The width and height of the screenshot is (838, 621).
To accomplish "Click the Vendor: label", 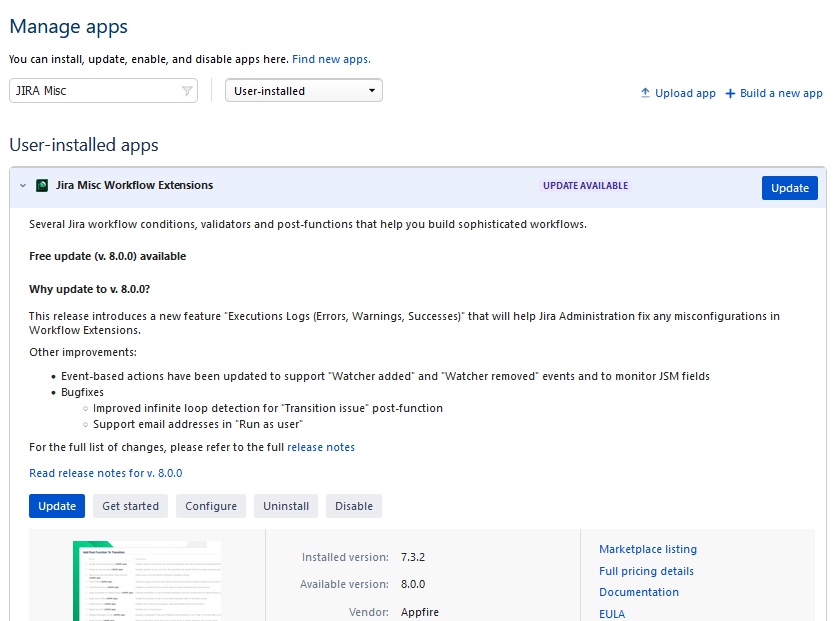I will point(369,612).
